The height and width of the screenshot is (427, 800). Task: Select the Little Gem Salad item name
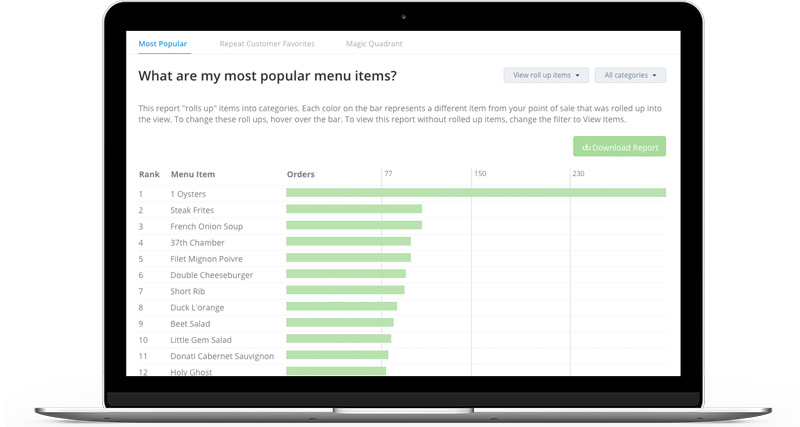pos(201,340)
